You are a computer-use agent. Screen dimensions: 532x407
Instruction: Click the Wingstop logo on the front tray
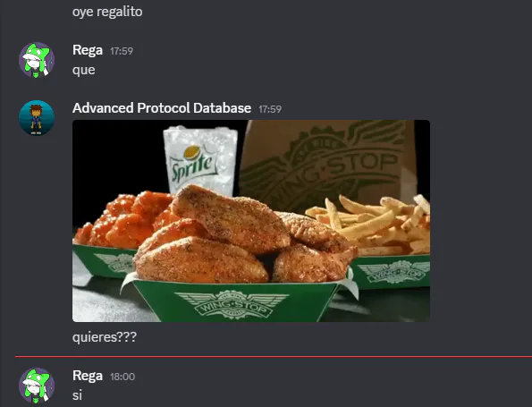pos(232,305)
